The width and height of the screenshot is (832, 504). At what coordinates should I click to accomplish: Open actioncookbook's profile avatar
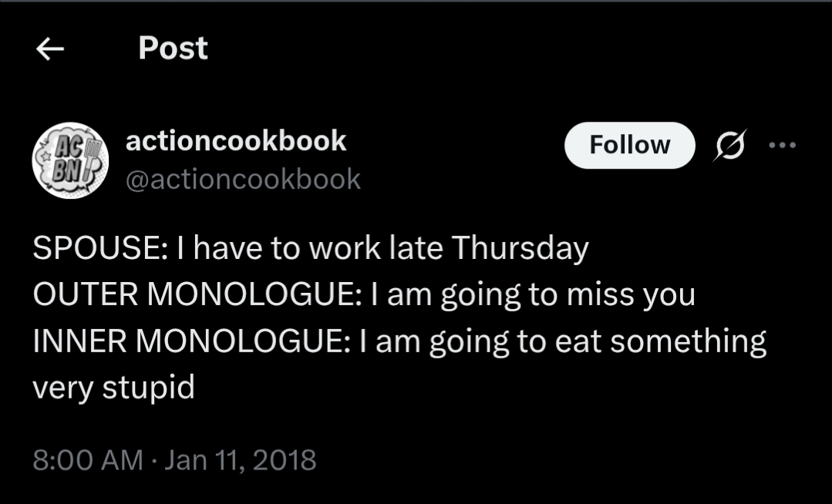click(x=70, y=161)
